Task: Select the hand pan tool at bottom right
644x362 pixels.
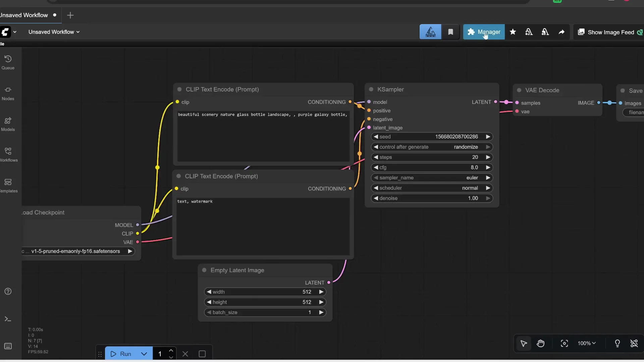Action: coord(541,343)
